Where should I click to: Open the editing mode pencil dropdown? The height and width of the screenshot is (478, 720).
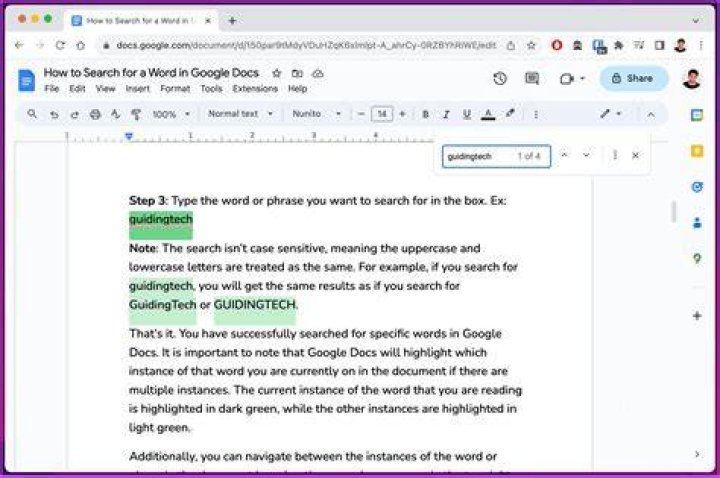pyautogui.click(x=611, y=114)
